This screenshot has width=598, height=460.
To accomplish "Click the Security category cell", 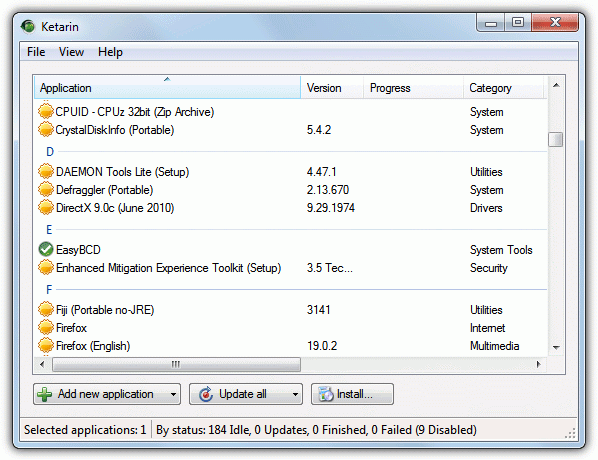I will (x=489, y=268).
